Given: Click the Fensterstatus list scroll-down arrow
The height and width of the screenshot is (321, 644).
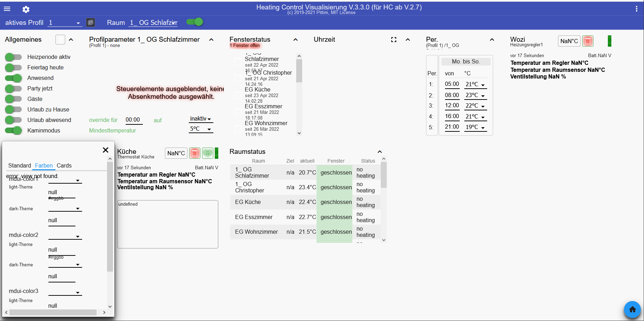Looking at the screenshot, I should point(299,133).
